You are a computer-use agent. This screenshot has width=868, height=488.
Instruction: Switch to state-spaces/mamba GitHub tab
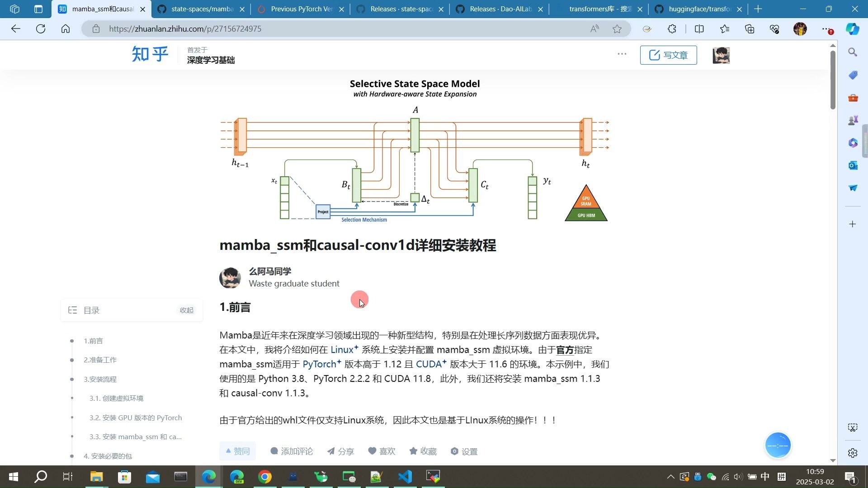(202, 9)
